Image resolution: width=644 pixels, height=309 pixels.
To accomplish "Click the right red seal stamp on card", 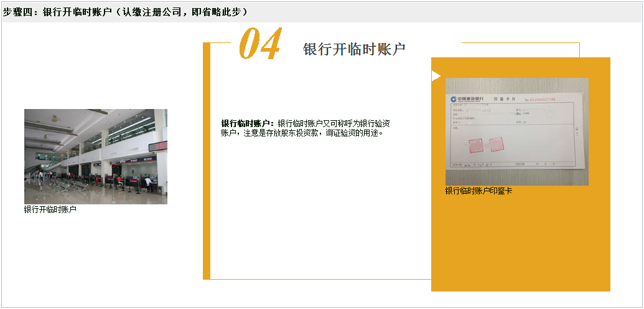I will tap(497, 145).
